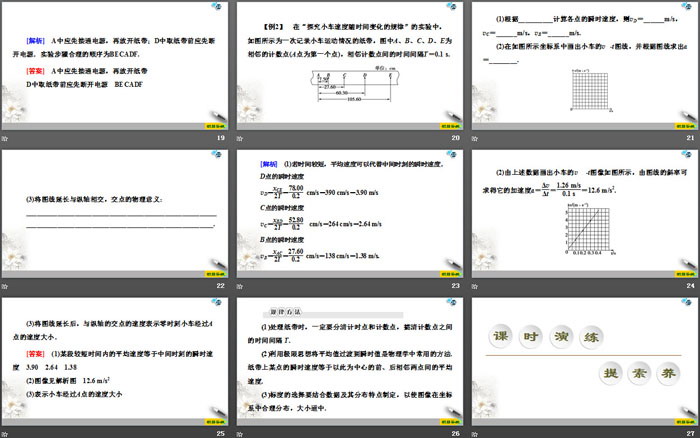Click slide number label 23

(455, 286)
